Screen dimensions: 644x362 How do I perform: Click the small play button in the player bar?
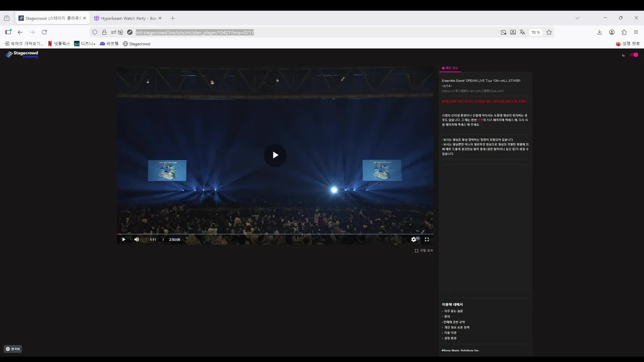[124, 239]
